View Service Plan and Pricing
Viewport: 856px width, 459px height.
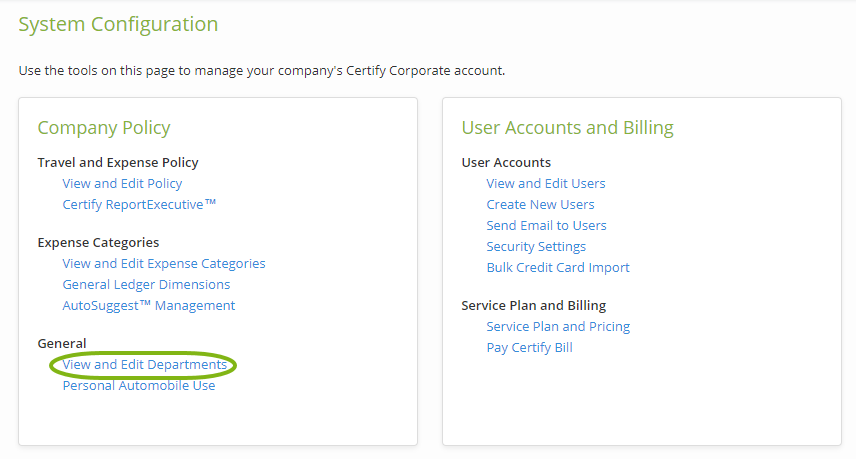click(x=558, y=326)
